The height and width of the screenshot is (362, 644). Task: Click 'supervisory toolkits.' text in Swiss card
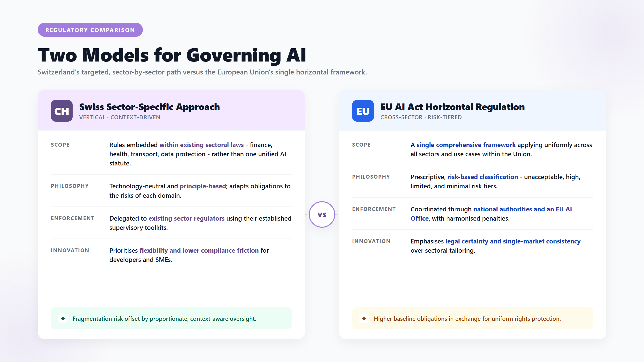pos(139,228)
